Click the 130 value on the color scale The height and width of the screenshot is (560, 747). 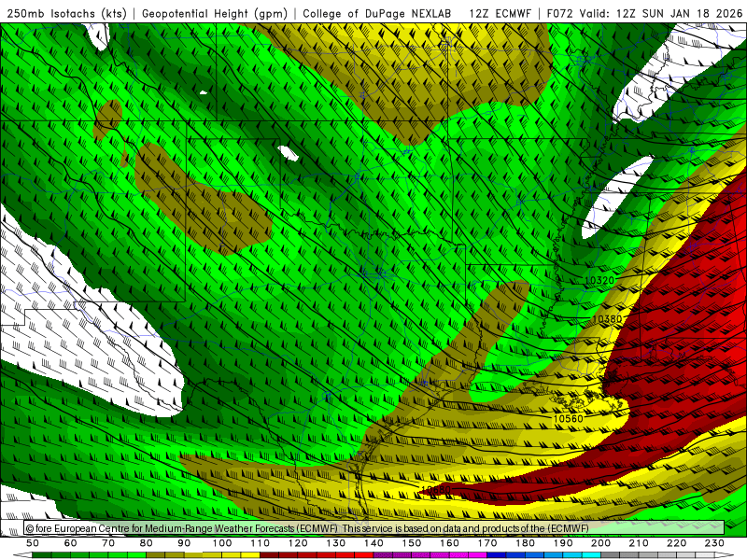336,543
